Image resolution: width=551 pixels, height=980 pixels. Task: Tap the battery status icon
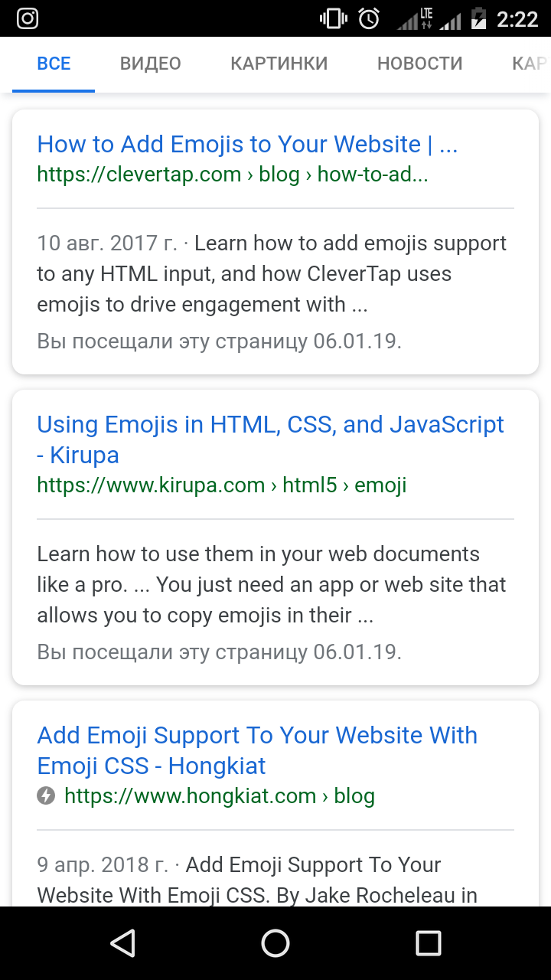coord(478,18)
